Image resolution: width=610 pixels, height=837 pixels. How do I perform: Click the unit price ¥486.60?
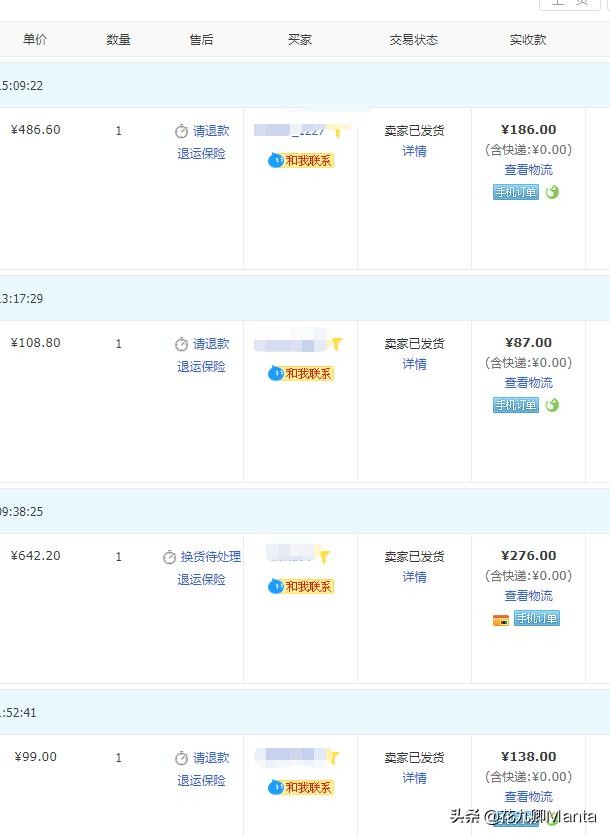click(x=36, y=130)
